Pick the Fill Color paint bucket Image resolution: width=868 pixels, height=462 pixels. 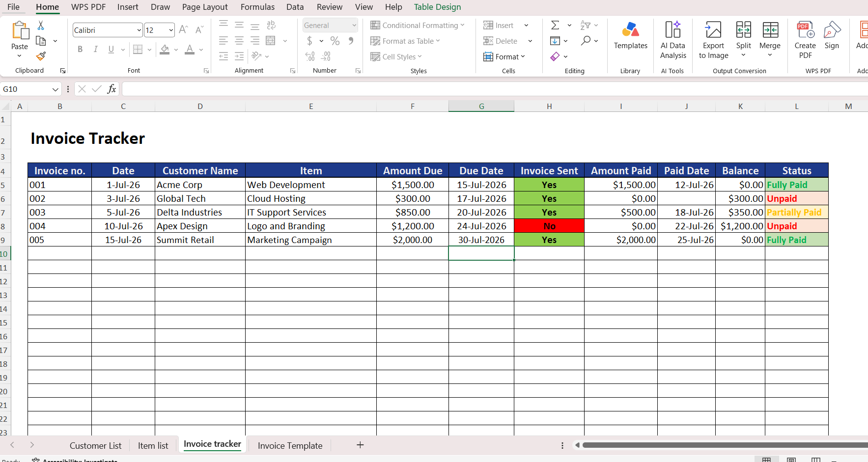click(165, 49)
